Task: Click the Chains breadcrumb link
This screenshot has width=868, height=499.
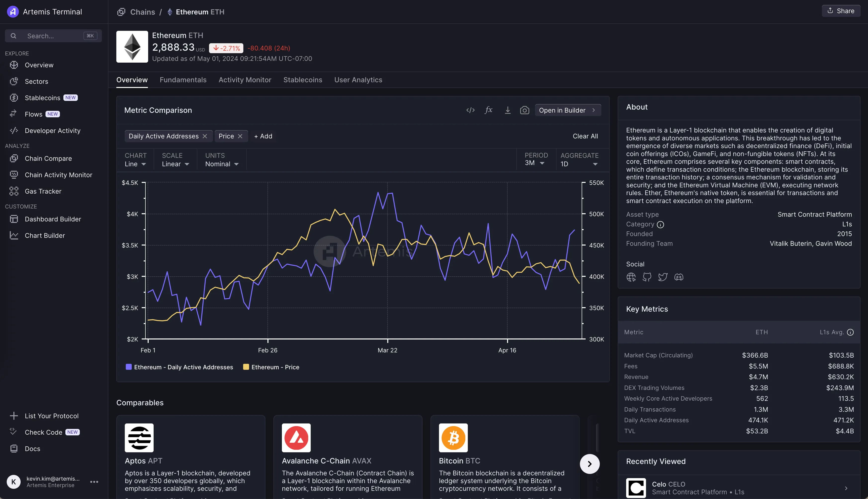Action: 143,12
